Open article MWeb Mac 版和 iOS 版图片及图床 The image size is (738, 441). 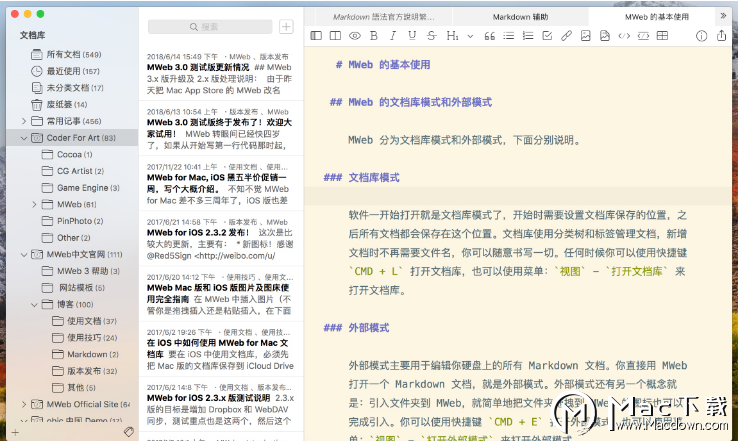coord(221,294)
